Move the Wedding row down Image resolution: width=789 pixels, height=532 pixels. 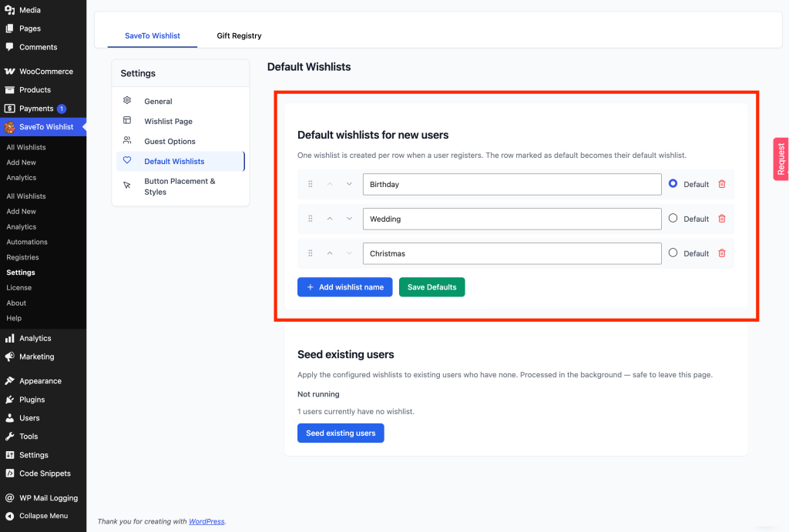click(x=349, y=219)
